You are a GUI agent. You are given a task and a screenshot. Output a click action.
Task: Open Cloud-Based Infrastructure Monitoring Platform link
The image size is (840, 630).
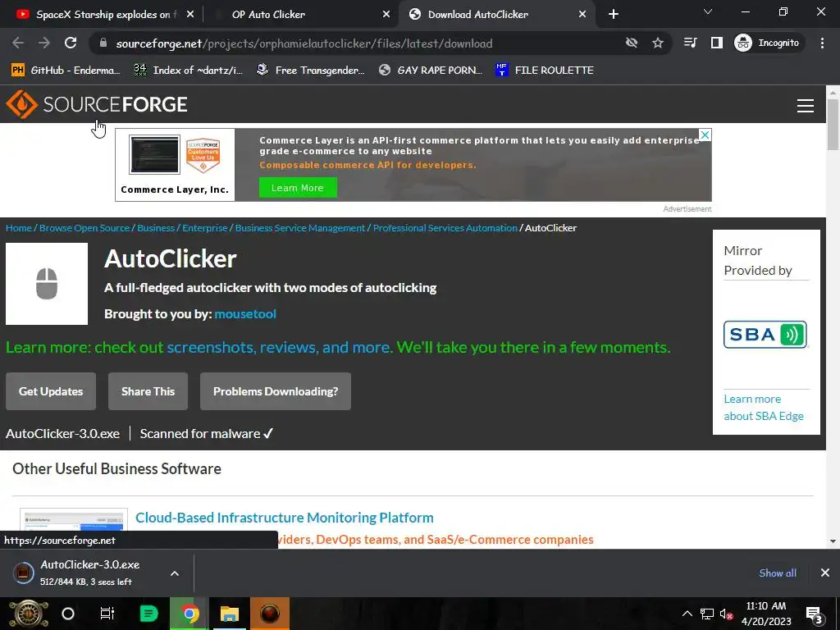285,518
